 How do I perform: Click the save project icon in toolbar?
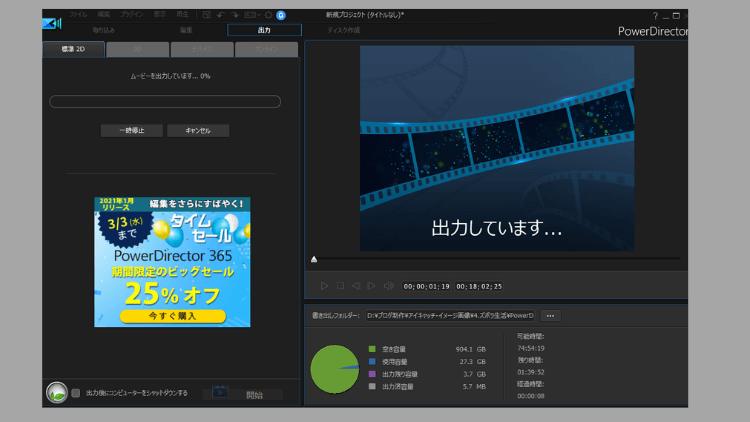[206, 15]
